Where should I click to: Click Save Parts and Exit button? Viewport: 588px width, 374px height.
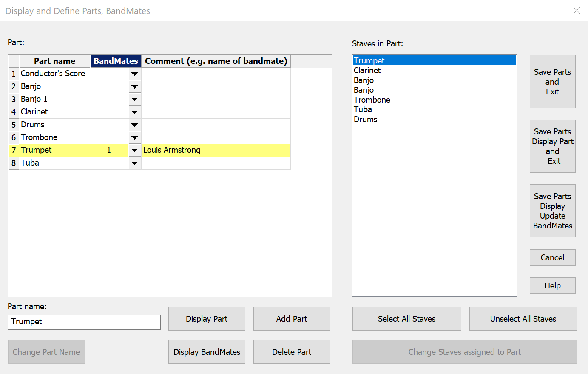[x=552, y=82]
